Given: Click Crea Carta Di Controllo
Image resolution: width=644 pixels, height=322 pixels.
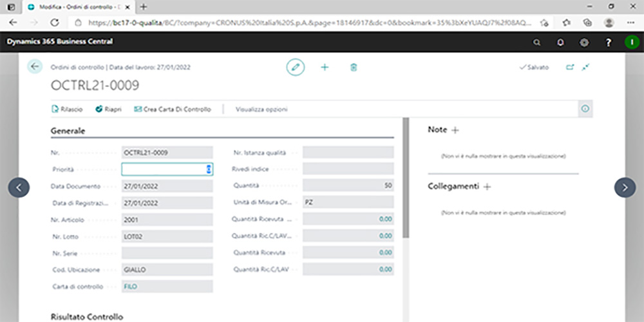Looking at the screenshot, I should tap(172, 109).
